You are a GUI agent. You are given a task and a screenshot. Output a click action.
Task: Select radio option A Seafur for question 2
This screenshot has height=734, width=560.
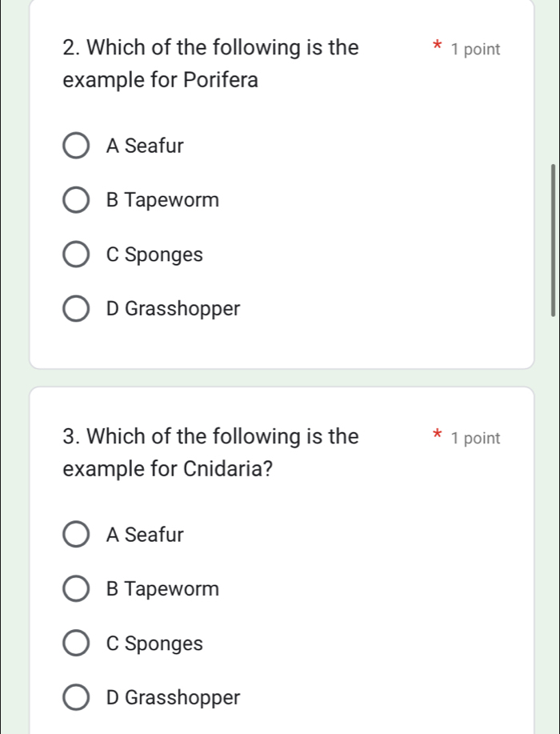tap(76, 145)
